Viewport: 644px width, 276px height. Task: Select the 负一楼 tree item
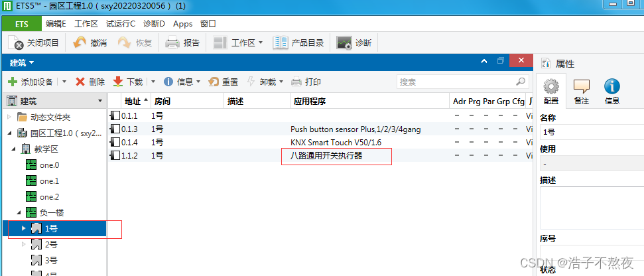(x=44, y=213)
